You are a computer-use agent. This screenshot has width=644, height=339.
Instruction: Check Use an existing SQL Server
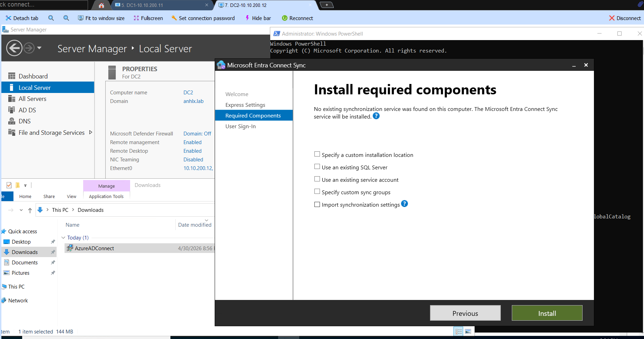coord(317,167)
